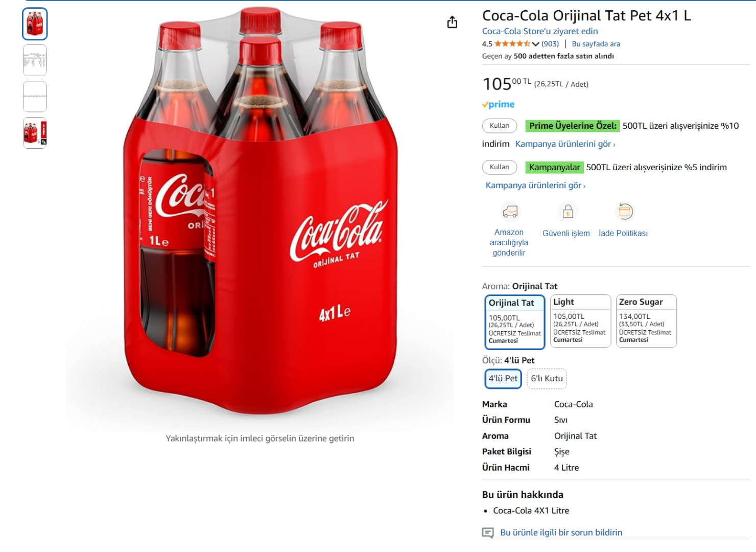This screenshot has height=552, width=756.
Task: Choose the Zero Sugar flavor option
Action: click(646, 321)
